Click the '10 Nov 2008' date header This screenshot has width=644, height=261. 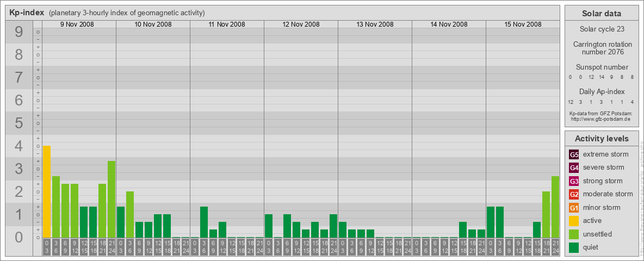[153, 24]
